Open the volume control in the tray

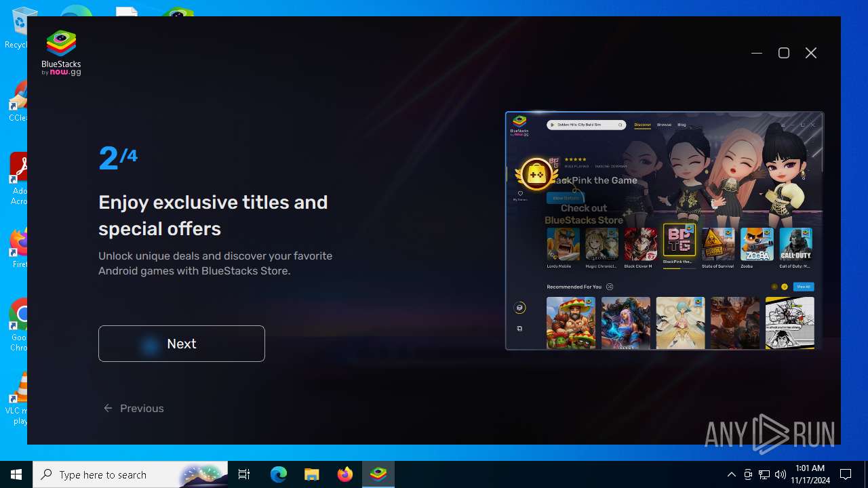coord(781,474)
